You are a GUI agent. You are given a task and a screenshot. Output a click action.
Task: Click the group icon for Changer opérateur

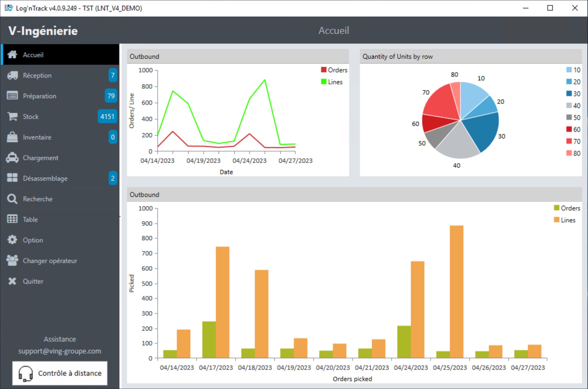coord(12,260)
